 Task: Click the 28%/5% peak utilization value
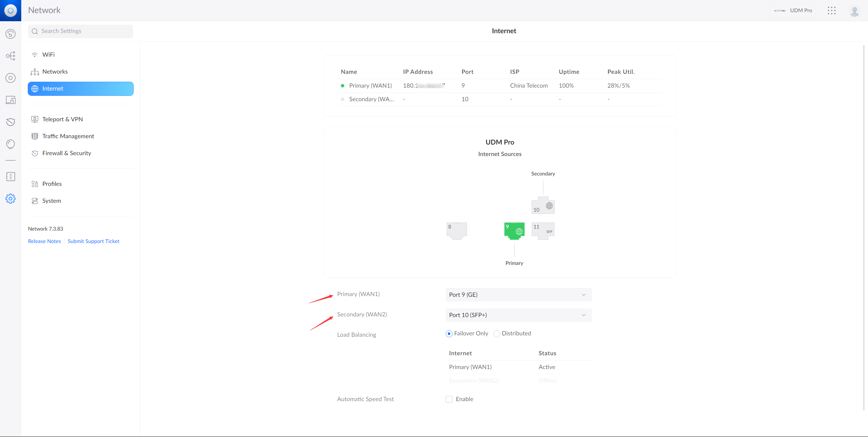coord(618,86)
